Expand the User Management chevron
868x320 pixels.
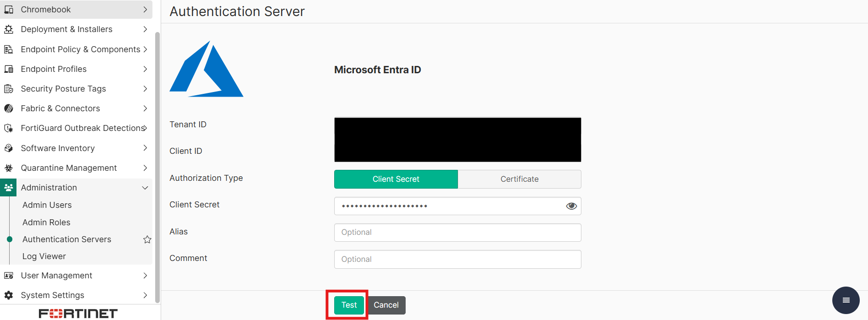click(145, 276)
